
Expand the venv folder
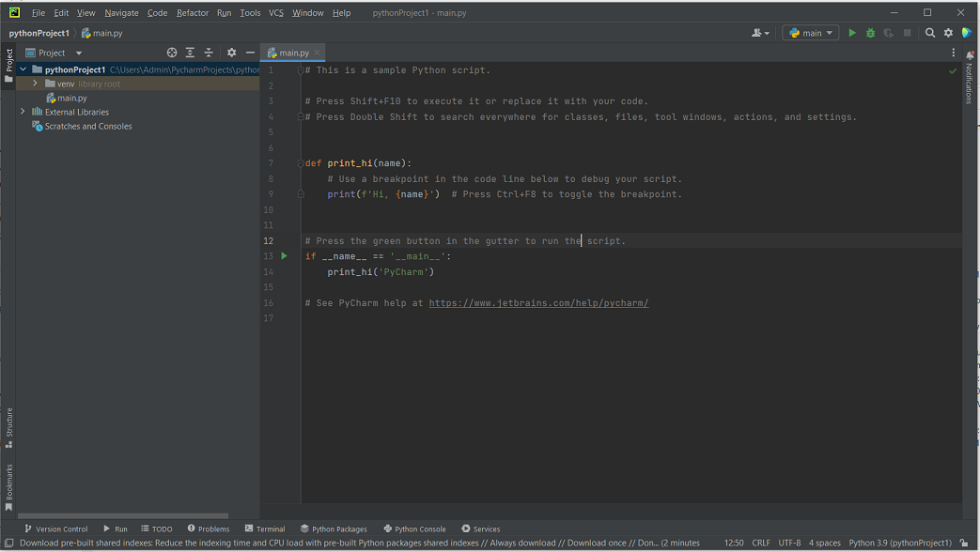(x=35, y=83)
